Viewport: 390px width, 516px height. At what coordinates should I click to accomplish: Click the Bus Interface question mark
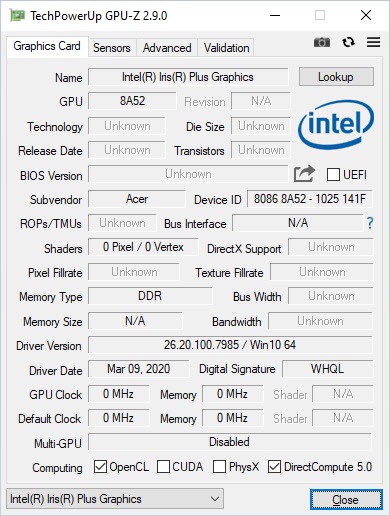(370, 223)
